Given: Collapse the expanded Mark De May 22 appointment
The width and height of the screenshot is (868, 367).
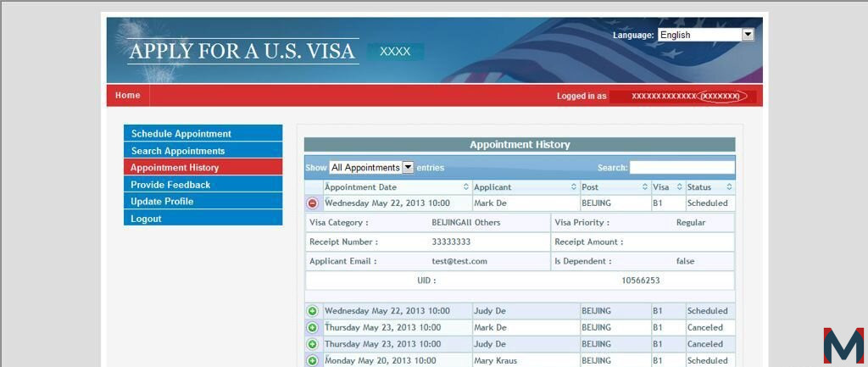Looking at the screenshot, I should tap(312, 203).
